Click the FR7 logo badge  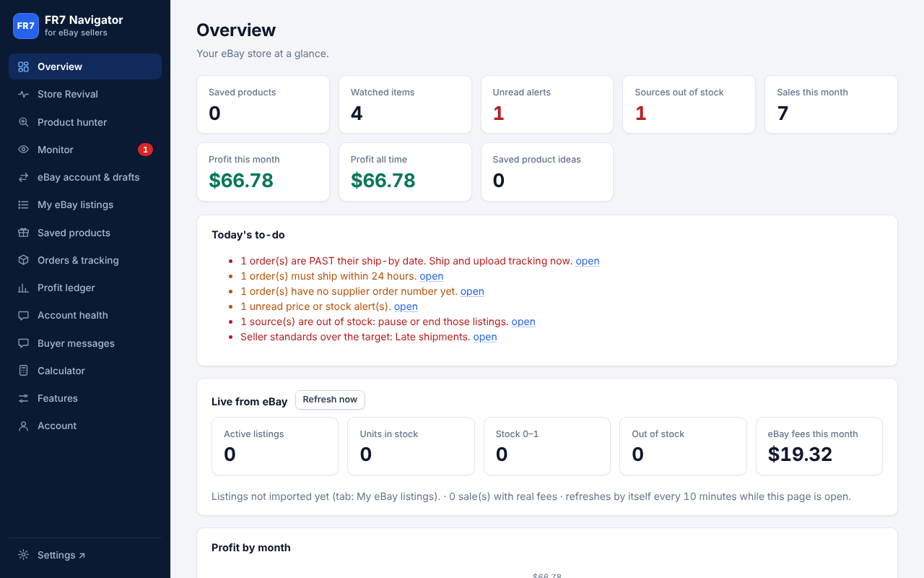point(26,26)
